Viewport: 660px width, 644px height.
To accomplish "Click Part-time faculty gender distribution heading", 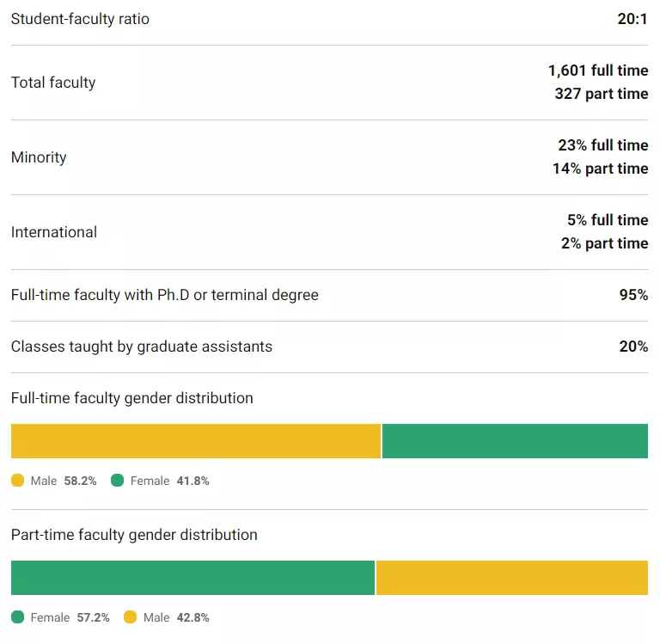I will tap(134, 535).
